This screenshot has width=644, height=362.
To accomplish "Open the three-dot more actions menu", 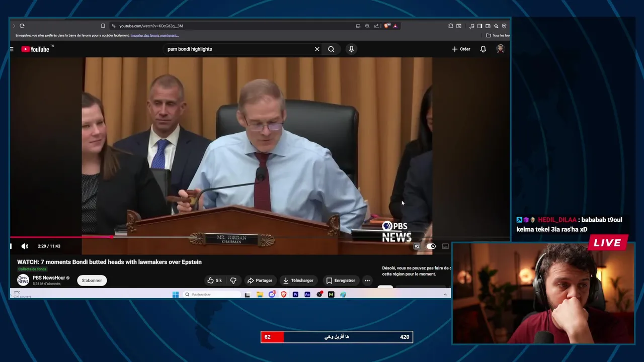I will click(367, 281).
